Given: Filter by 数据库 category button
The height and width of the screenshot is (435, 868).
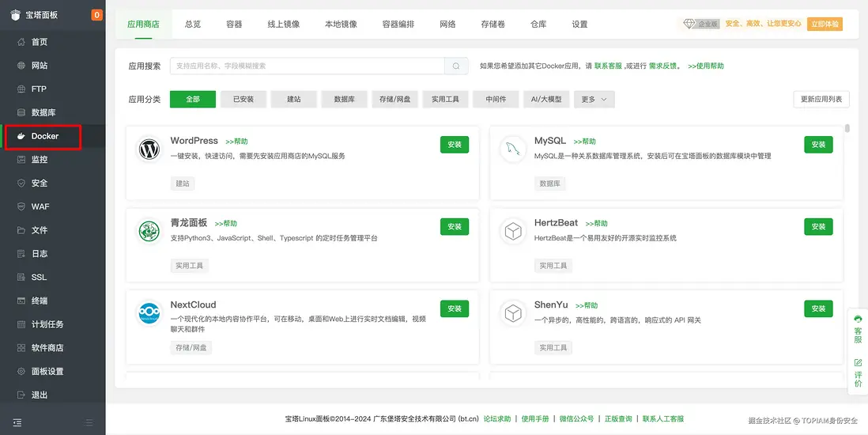Looking at the screenshot, I should coord(345,99).
